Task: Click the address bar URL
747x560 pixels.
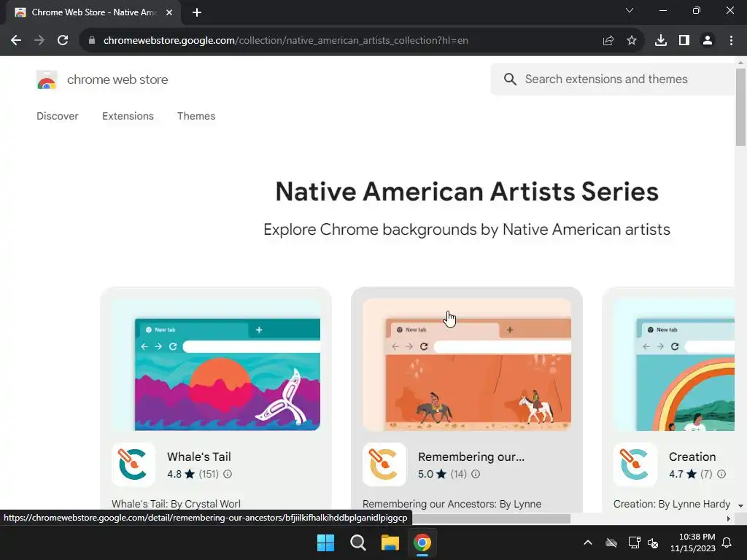Action: pyautogui.click(x=286, y=41)
